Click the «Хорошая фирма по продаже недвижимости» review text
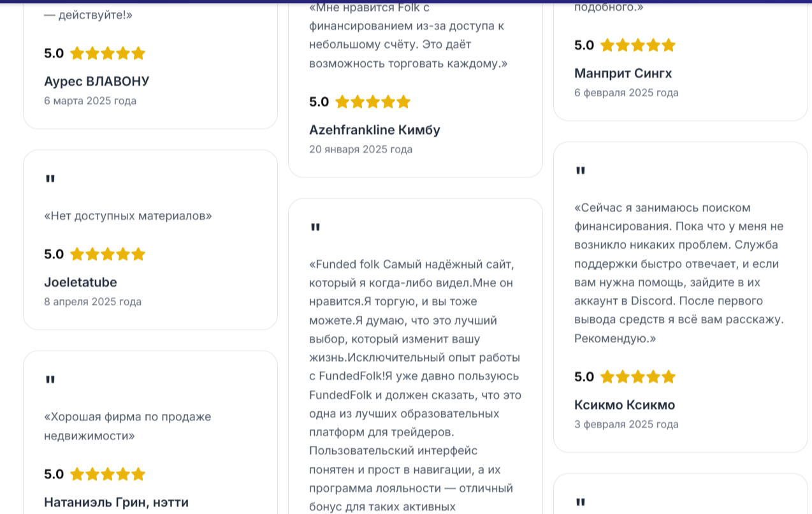The height and width of the screenshot is (514, 812). [127, 426]
